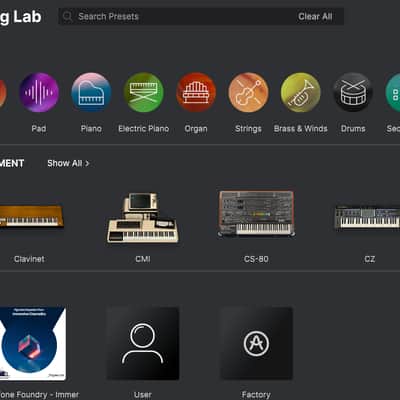
Task: Select the Brass & Winds trumpet icon
Action: click(301, 92)
